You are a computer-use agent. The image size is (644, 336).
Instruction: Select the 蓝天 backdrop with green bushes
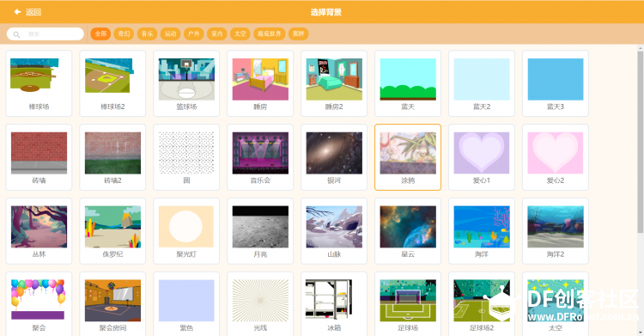[408, 83]
